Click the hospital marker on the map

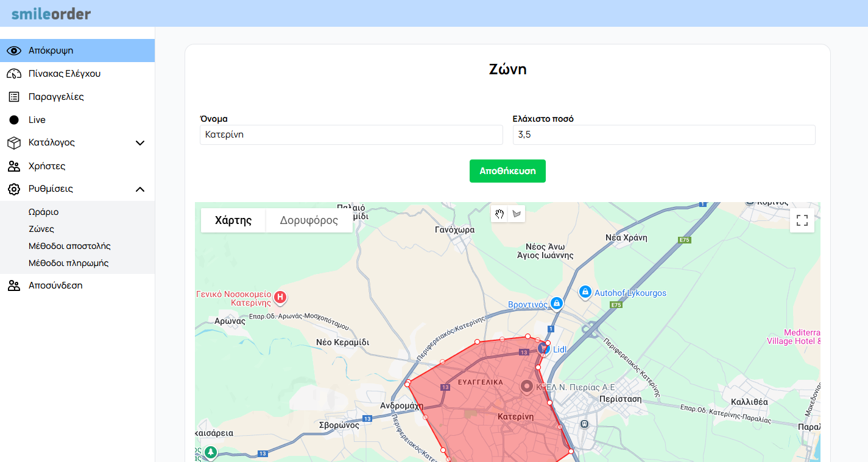(280, 298)
